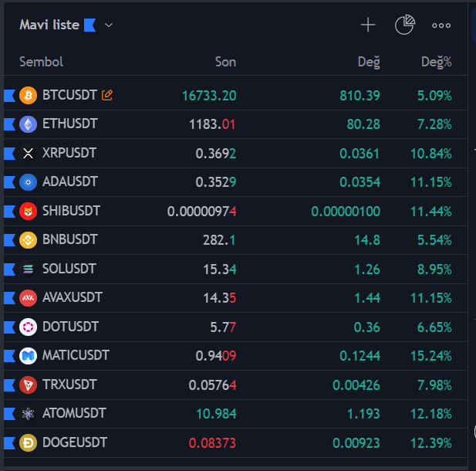Open the advanced view pie chart icon
Viewport: 476px width, 471px height.
coord(404,25)
